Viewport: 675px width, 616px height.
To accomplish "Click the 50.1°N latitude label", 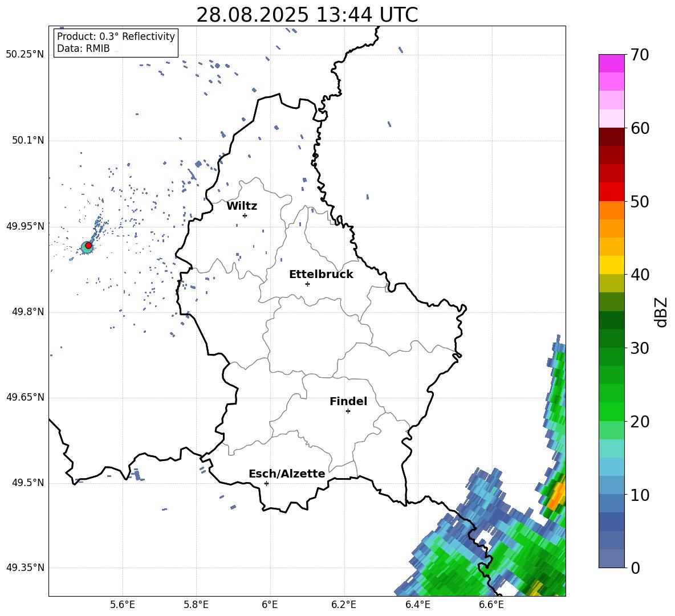I will [x=28, y=141].
